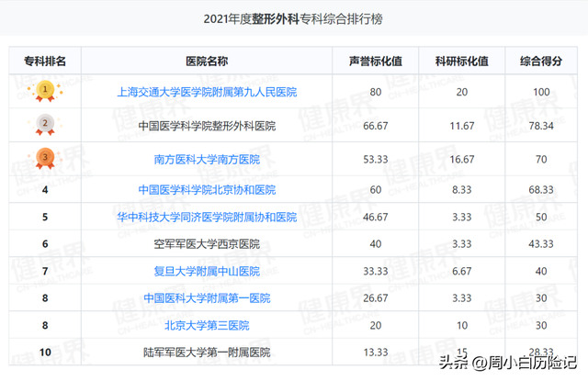
Task: Click research value 16.67
Action: pos(461,160)
